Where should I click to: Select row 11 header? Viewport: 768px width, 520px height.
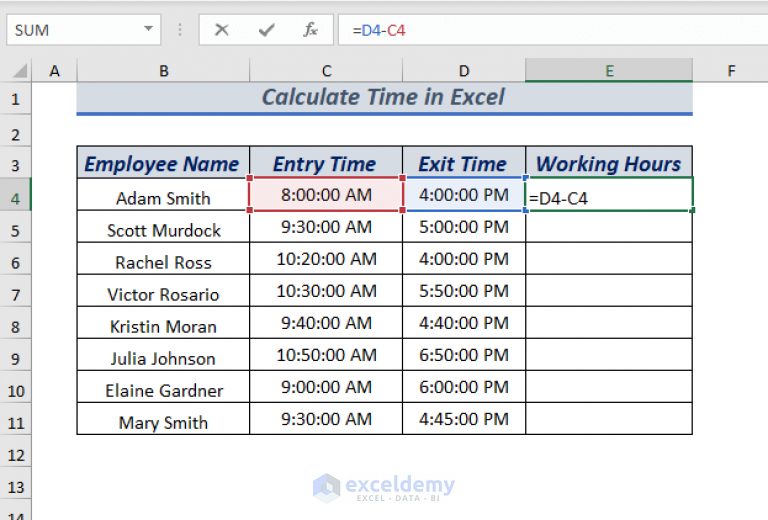tap(15, 423)
